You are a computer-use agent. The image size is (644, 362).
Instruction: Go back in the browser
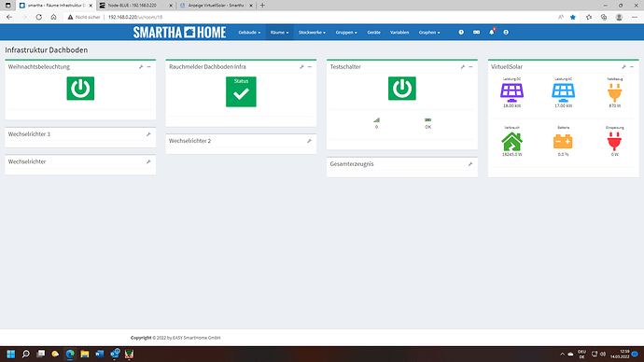coord(9,17)
